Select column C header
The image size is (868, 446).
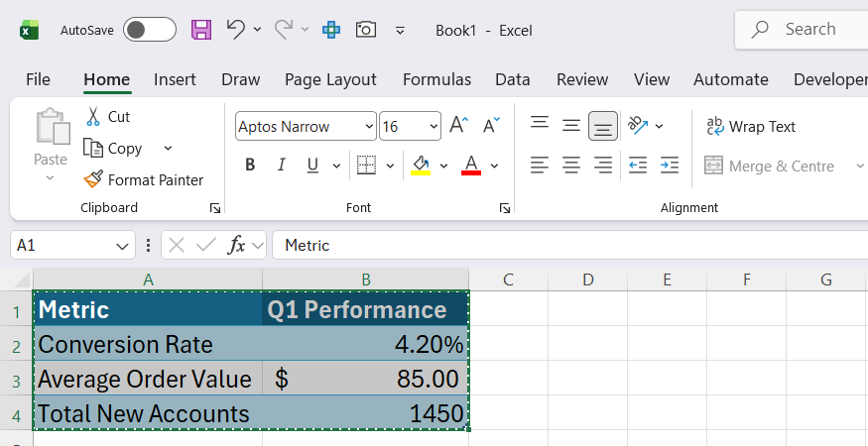coord(508,279)
